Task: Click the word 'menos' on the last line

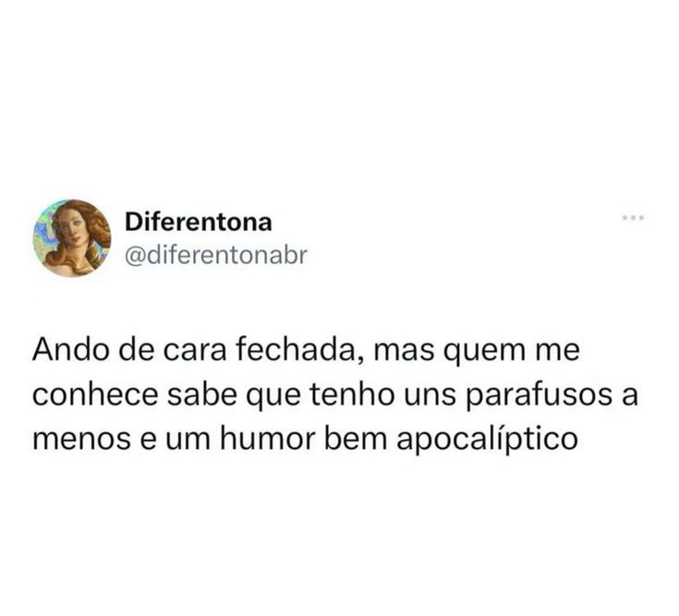Action: pyautogui.click(x=81, y=441)
